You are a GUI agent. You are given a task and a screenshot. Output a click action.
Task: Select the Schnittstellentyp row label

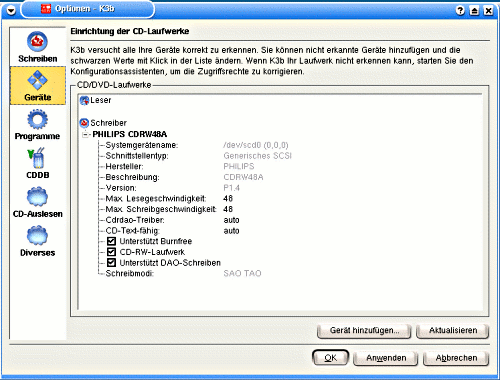(x=137, y=156)
